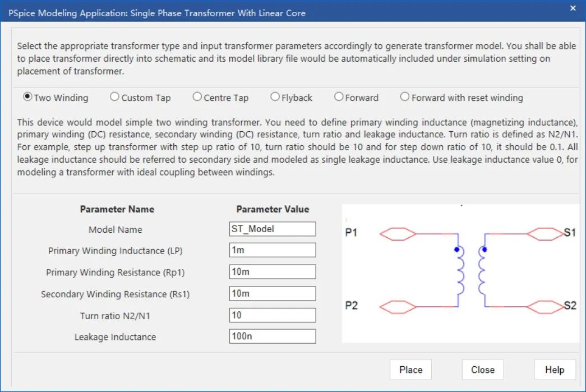
Task: Open Help for the transformer dialog
Action: [x=554, y=370]
